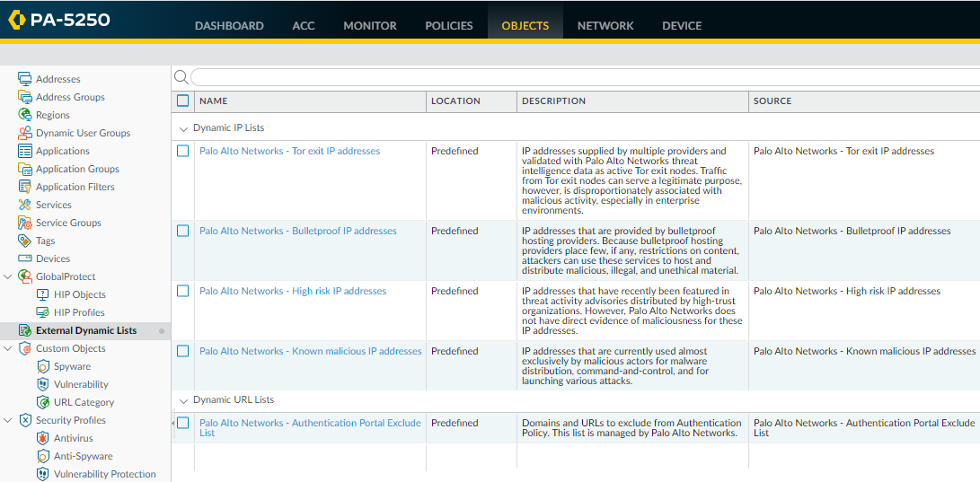Collapse the Custom Objects tree node
This screenshot has width=980, height=482.
(x=8, y=348)
